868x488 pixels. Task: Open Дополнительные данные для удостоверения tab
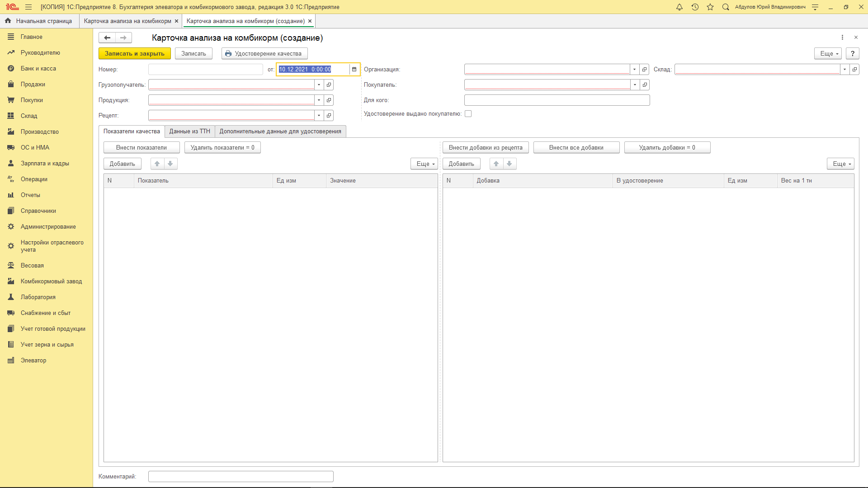[x=280, y=131]
